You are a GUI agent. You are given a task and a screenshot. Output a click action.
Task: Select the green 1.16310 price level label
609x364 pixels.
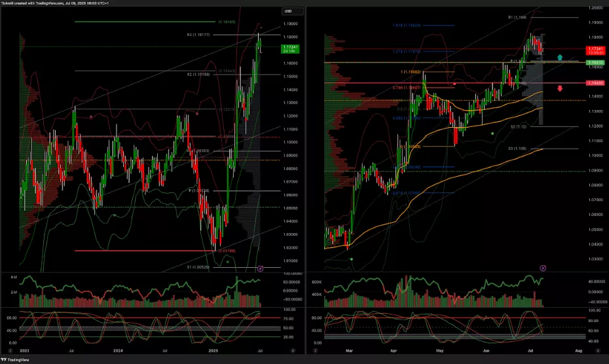tap(595, 62)
